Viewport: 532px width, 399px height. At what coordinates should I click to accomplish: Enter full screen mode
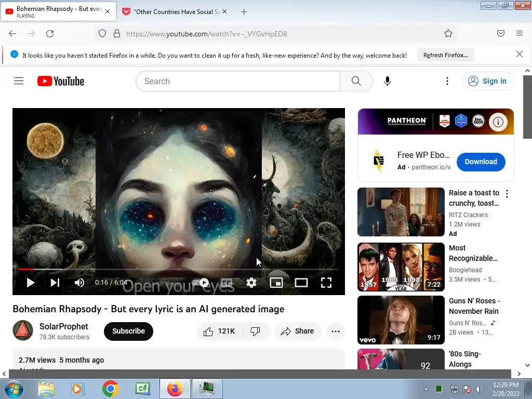[x=326, y=282]
